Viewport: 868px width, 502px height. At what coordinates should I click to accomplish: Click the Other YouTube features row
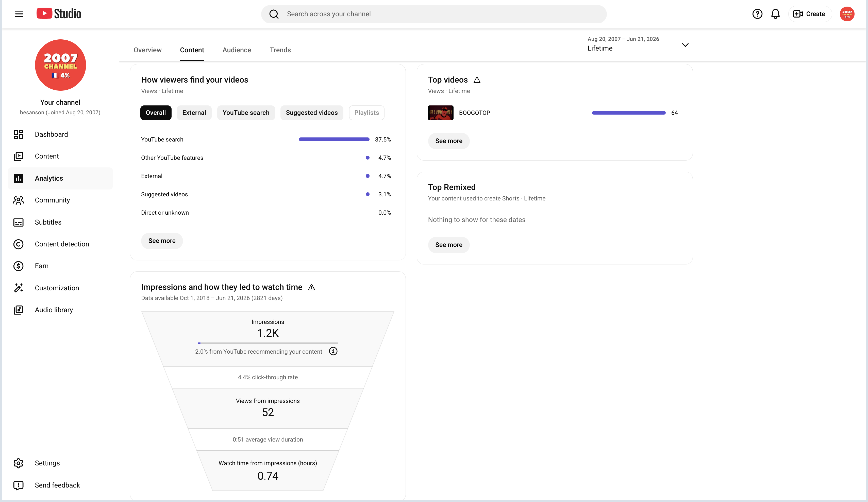(266, 158)
